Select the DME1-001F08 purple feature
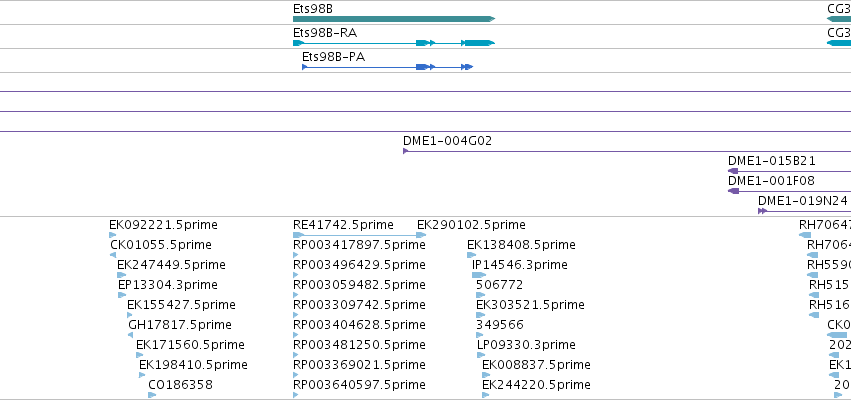The image size is (851, 400). (x=733, y=191)
